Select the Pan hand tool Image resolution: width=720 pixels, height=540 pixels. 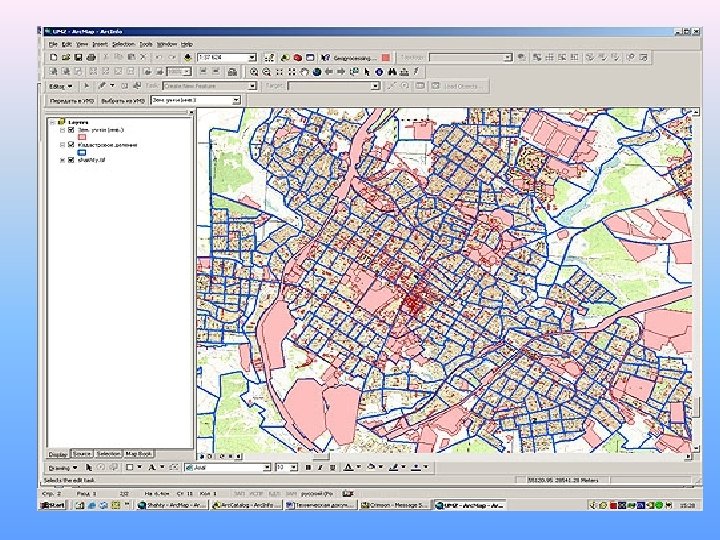tap(305, 72)
